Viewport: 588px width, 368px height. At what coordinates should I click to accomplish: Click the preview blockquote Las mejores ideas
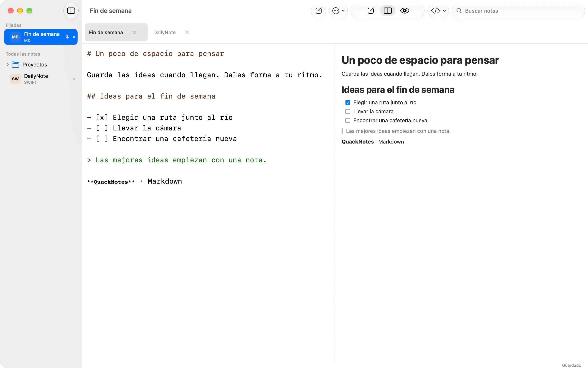(x=398, y=131)
